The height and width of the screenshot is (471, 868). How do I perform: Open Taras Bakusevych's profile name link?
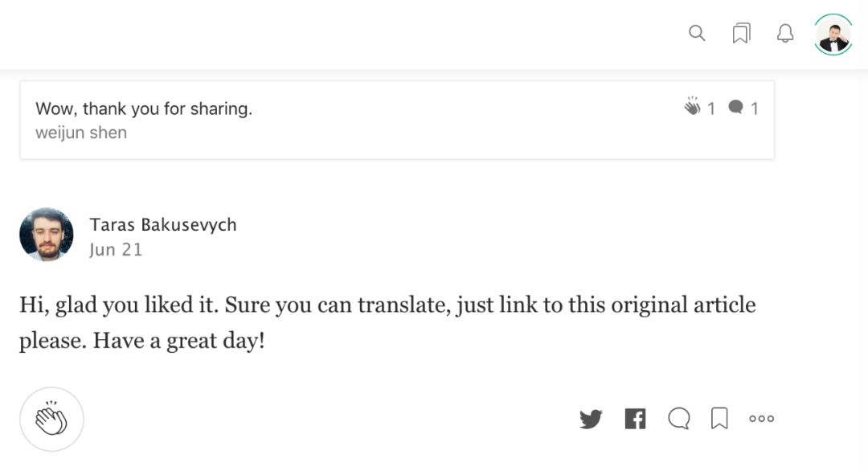click(163, 225)
